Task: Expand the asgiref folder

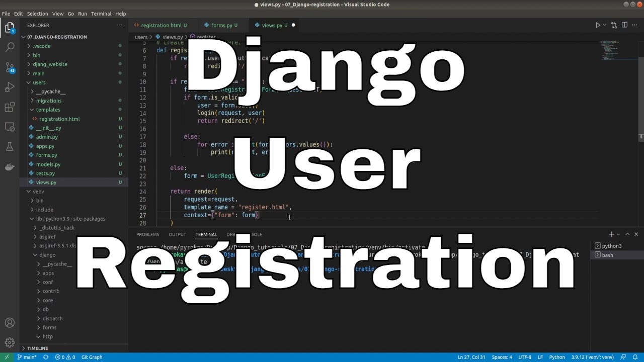Action: point(74,237)
